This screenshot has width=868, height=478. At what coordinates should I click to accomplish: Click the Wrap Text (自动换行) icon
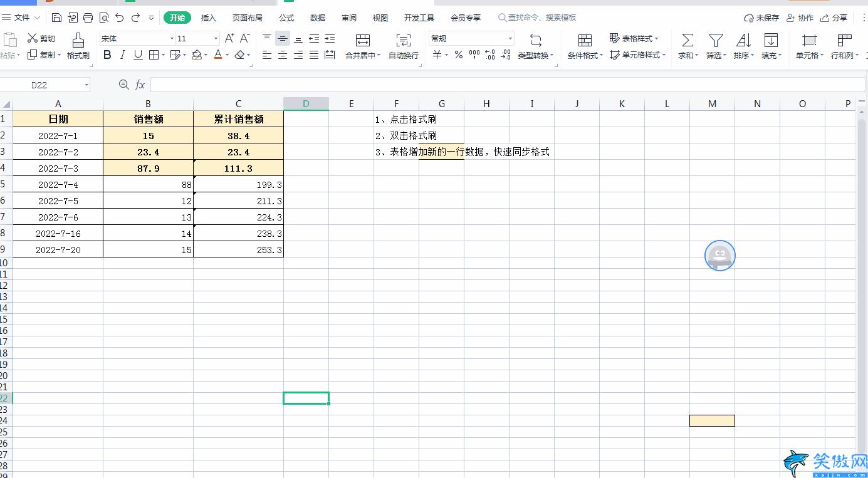point(404,41)
